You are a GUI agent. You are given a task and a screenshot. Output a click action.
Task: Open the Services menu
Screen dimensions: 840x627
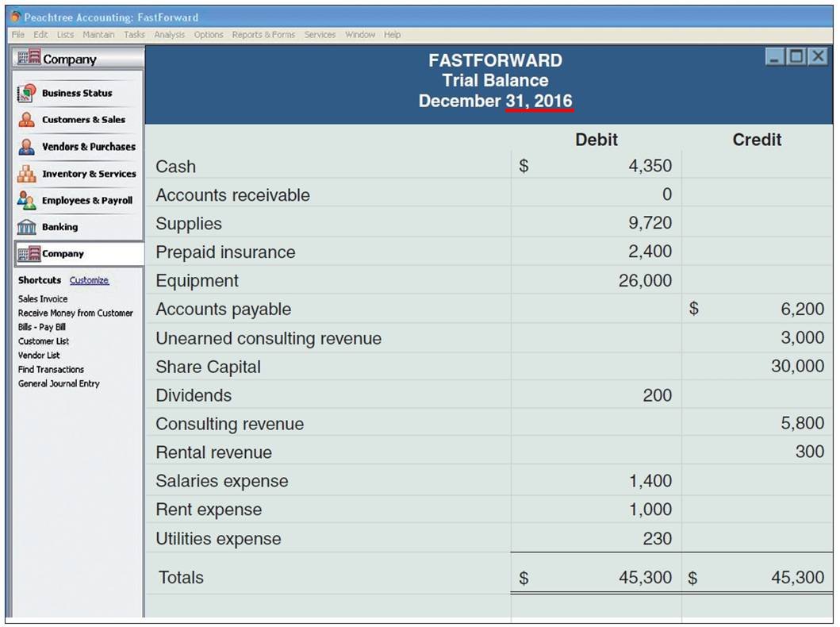coord(320,34)
